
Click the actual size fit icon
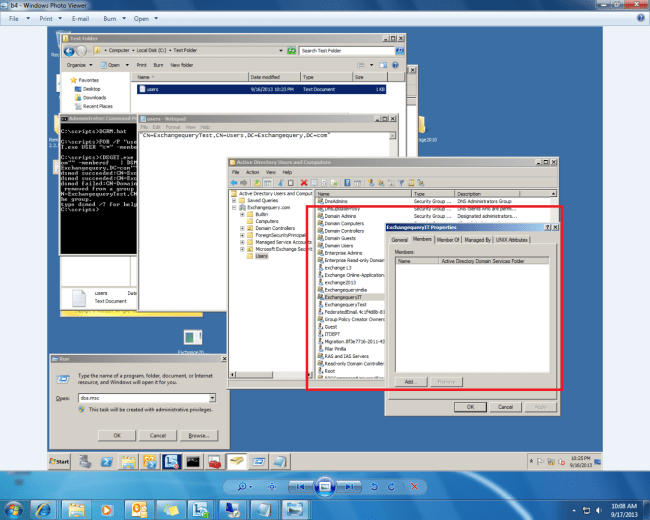(x=272, y=485)
